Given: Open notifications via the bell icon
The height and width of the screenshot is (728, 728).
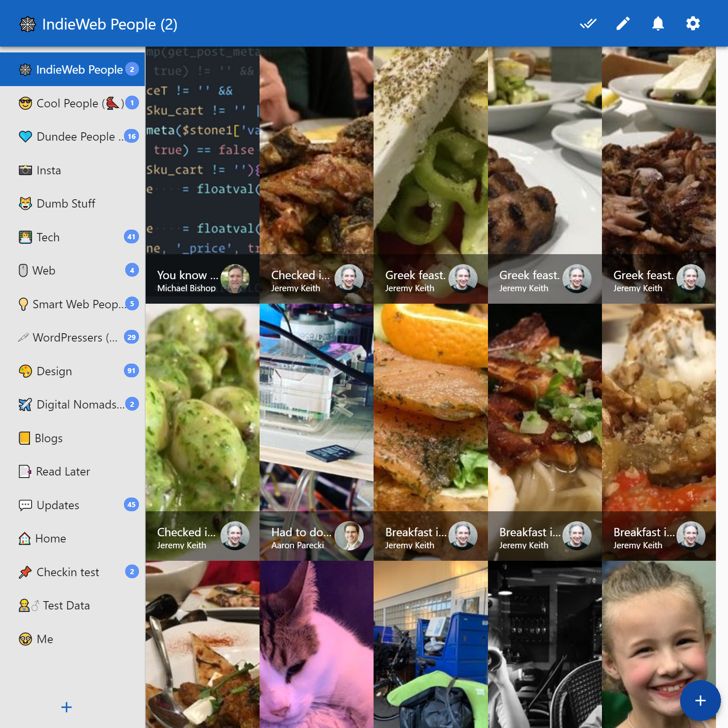Looking at the screenshot, I should tap(658, 24).
